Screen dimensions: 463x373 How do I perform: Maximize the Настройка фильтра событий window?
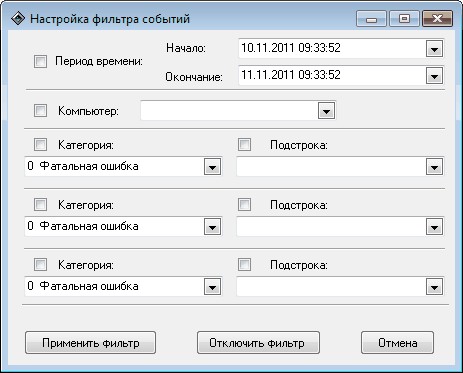click(x=404, y=19)
